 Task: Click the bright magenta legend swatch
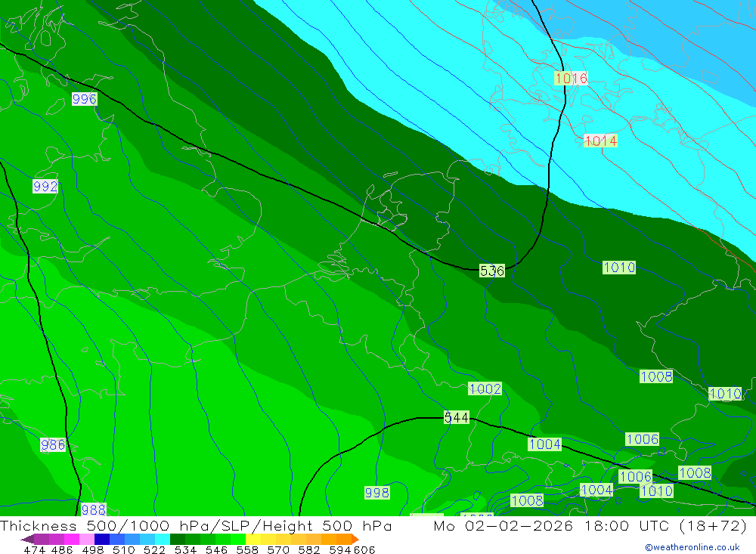(70, 539)
